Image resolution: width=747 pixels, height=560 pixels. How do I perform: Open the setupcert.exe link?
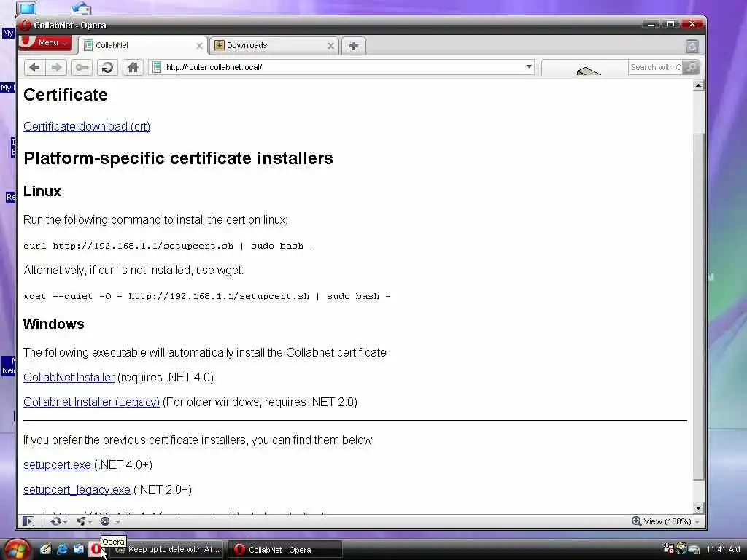tap(57, 464)
